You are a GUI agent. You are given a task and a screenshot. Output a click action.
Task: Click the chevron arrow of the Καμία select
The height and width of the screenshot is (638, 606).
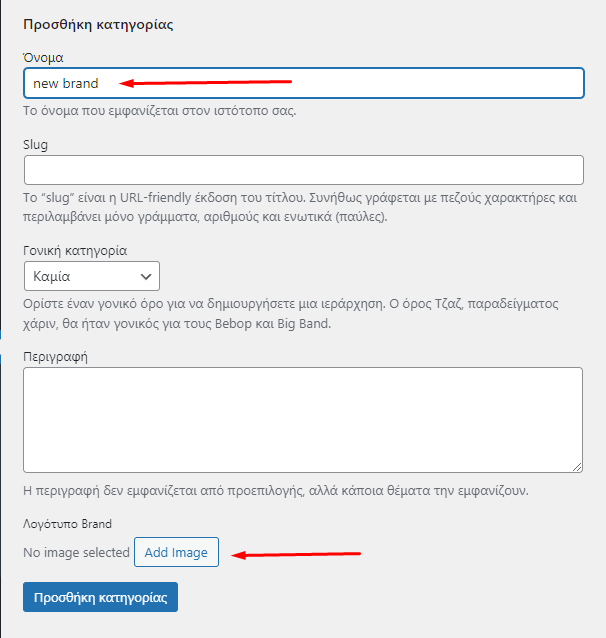point(146,276)
